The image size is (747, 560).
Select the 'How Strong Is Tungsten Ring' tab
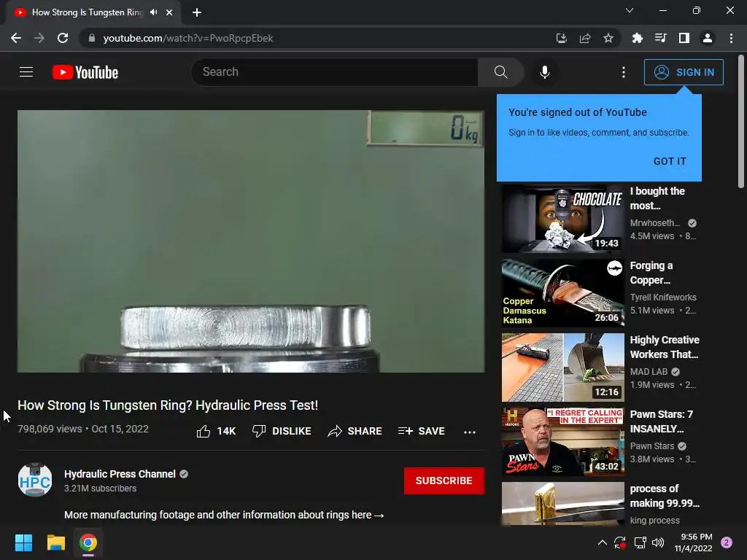tap(88, 12)
